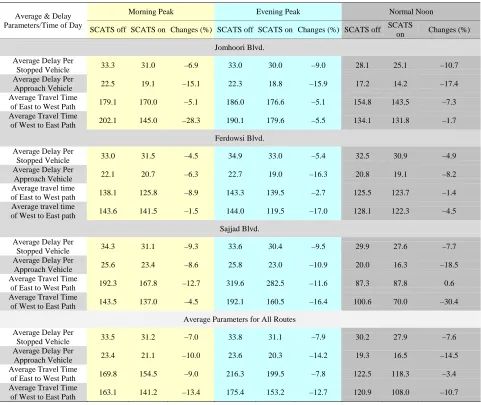
Task: Select the "139.5" cell
Action: click(275, 193)
